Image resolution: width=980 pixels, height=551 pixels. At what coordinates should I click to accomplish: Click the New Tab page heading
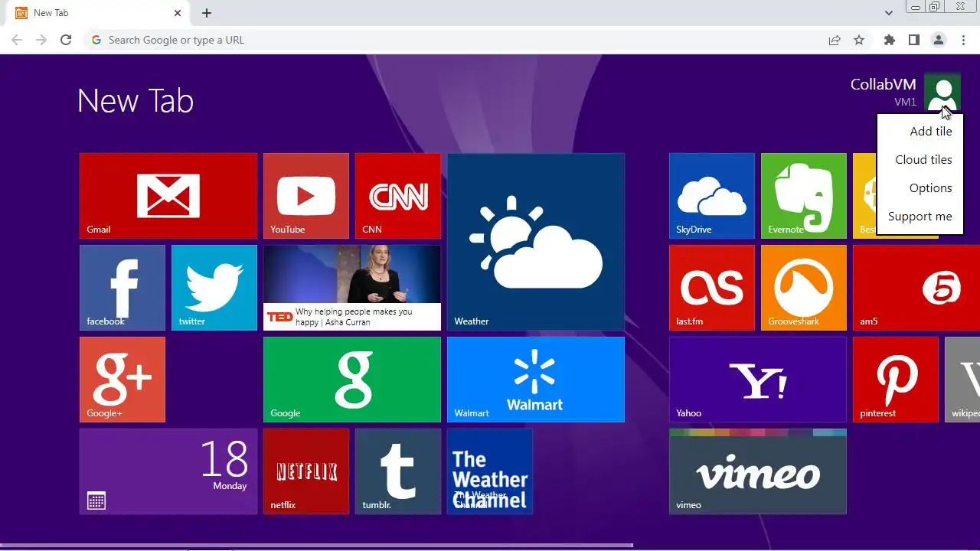click(136, 101)
